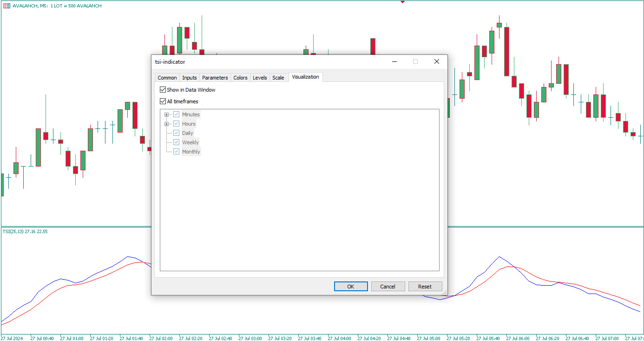This screenshot has width=644, height=341.
Task: Toggle the Monthly timeframe checkbox
Action: 177,152
